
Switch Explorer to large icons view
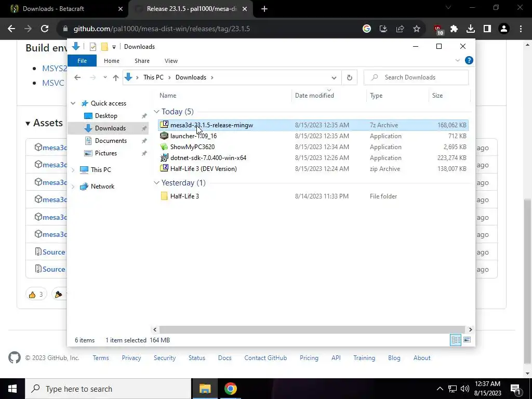(467, 340)
